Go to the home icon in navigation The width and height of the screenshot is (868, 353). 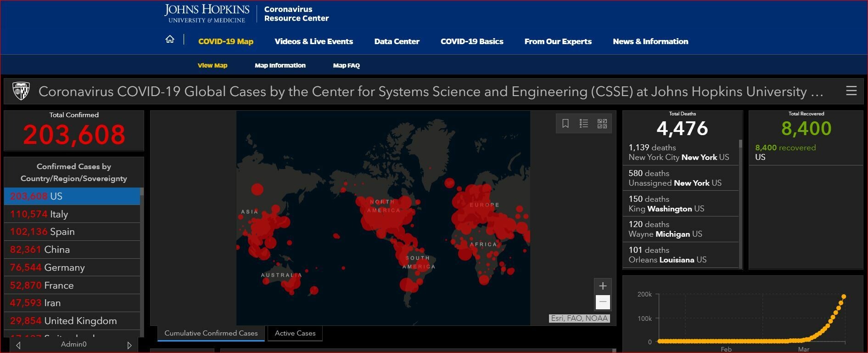170,40
